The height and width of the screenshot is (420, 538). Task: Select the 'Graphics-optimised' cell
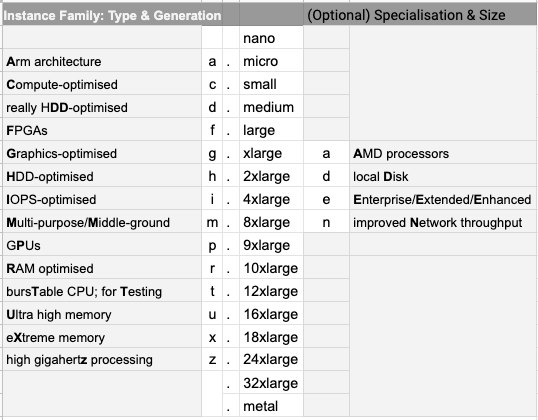[x=102, y=153]
